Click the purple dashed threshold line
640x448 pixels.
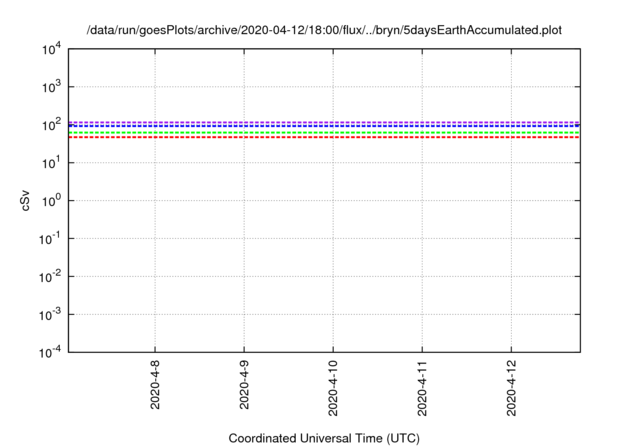pos(324,122)
